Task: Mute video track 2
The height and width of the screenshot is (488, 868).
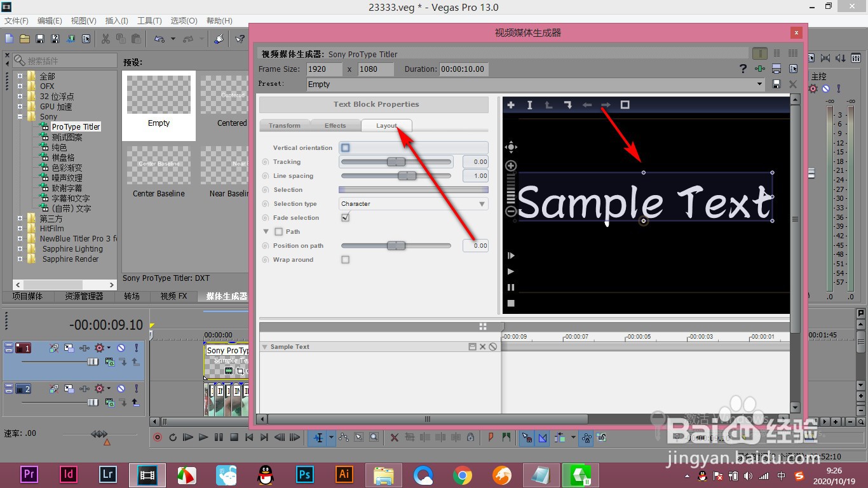Action: pos(121,389)
